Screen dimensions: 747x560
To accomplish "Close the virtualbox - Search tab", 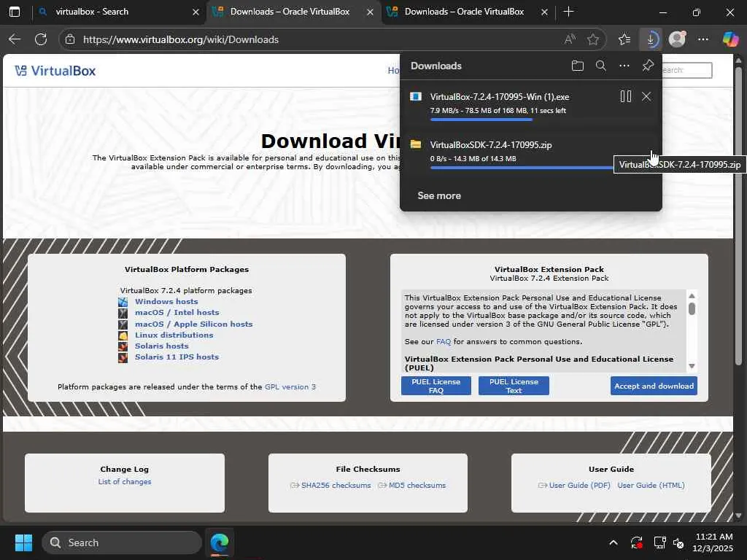I will pos(196,12).
